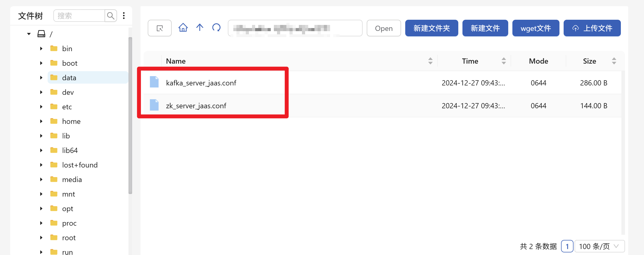
Task: Open the 100 条/页 page size dropdown
Action: pyautogui.click(x=600, y=246)
